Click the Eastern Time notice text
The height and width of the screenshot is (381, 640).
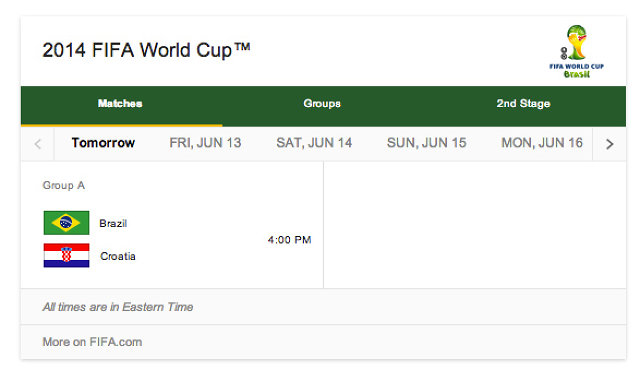[x=118, y=307]
